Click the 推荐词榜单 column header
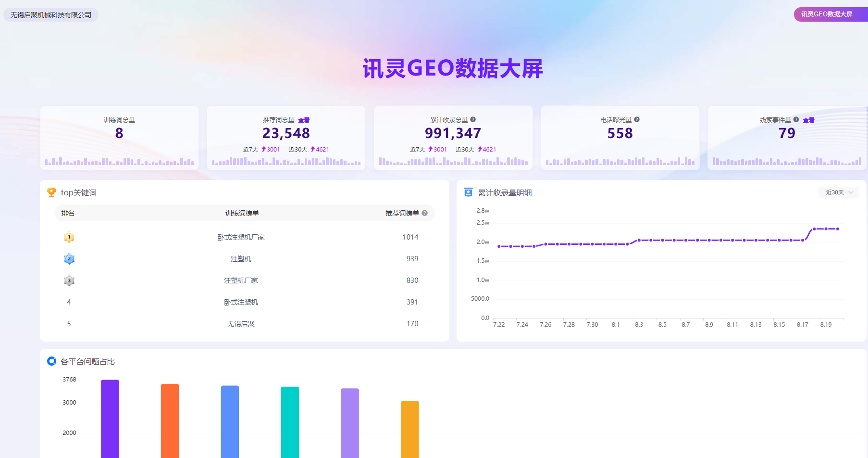This screenshot has height=458, width=868. click(402, 213)
